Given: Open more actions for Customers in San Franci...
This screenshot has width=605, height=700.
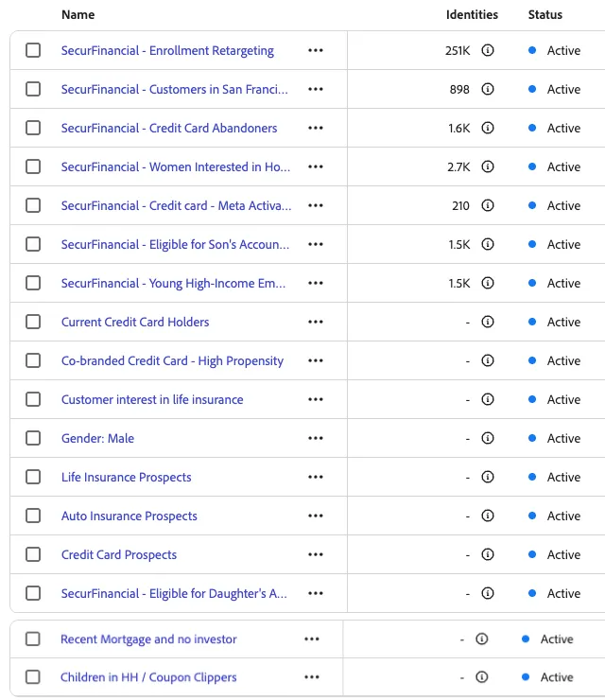Looking at the screenshot, I should (x=316, y=89).
